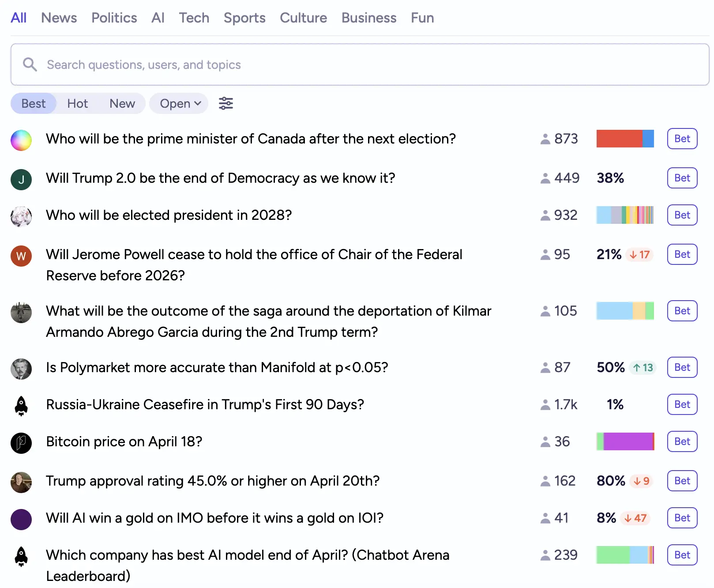Select the rainbow avatar of the Canada PM question
The width and height of the screenshot is (714, 588).
point(21,140)
